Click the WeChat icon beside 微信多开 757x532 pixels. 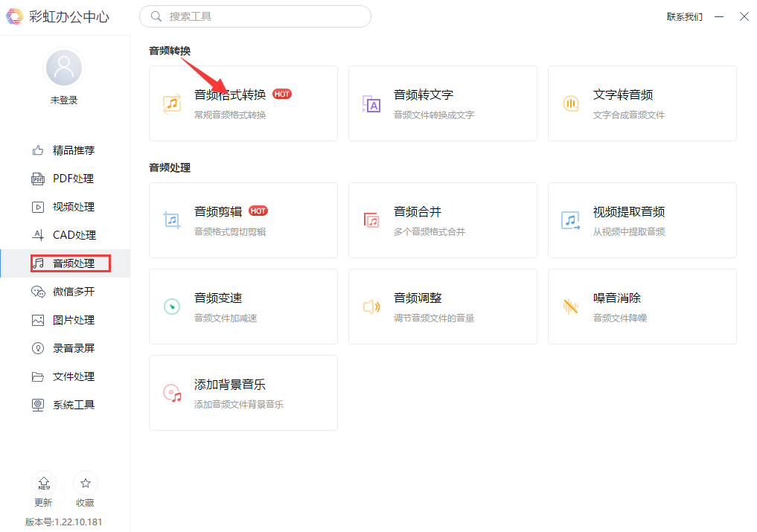38,292
